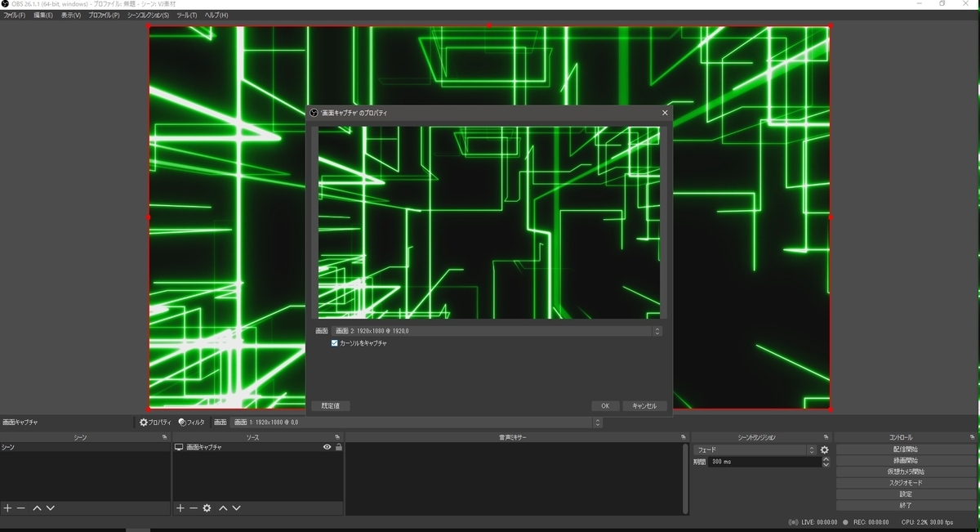
Task: Open transition properties gear next to フェード
Action: [x=825, y=450]
